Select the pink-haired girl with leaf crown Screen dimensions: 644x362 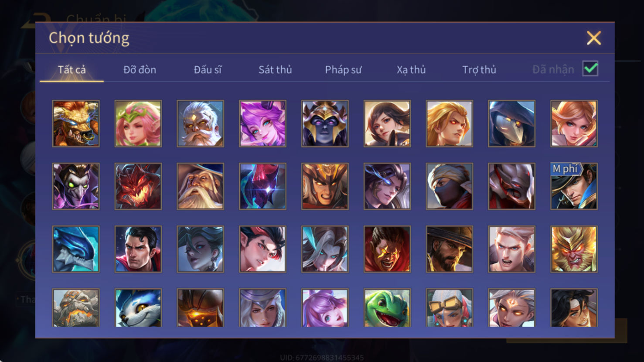click(x=138, y=123)
